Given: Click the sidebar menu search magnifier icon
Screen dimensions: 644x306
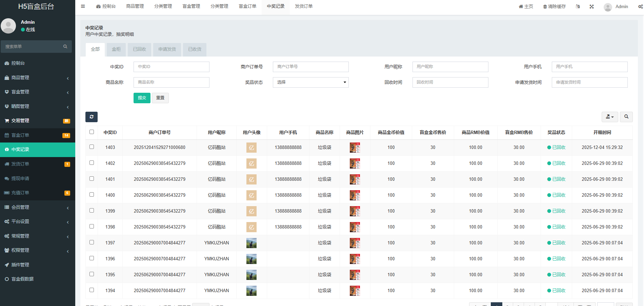Looking at the screenshot, I should coord(65,46).
